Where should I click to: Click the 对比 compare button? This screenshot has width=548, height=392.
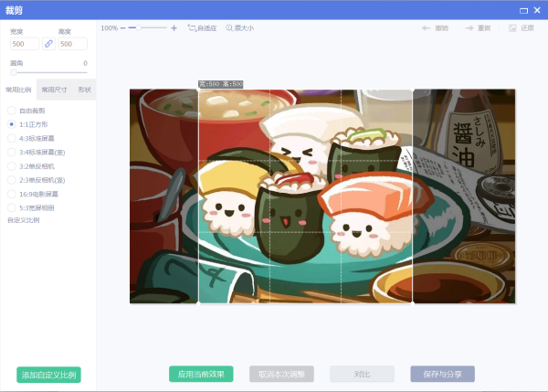coord(362,374)
